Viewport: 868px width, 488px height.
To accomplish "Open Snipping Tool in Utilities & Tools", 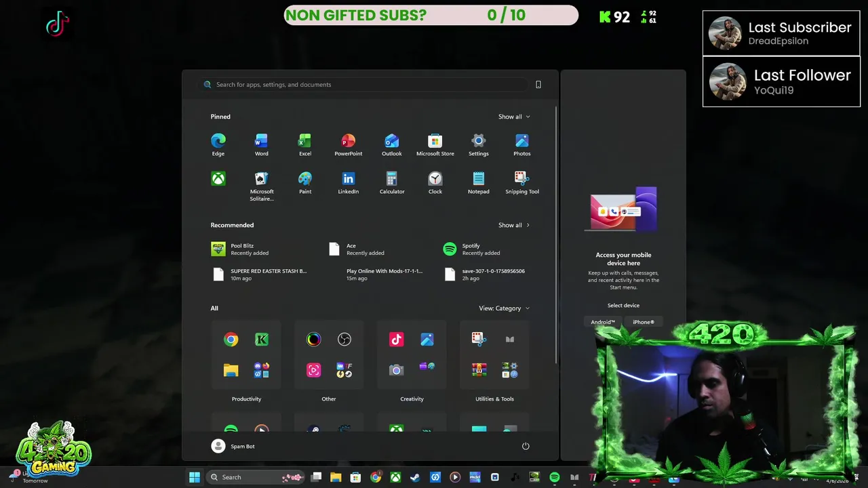I will click(x=479, y=340).
